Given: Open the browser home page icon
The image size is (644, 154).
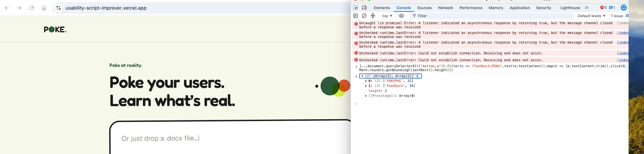Looking at the screenshot, I should click(x=44, y=8).
